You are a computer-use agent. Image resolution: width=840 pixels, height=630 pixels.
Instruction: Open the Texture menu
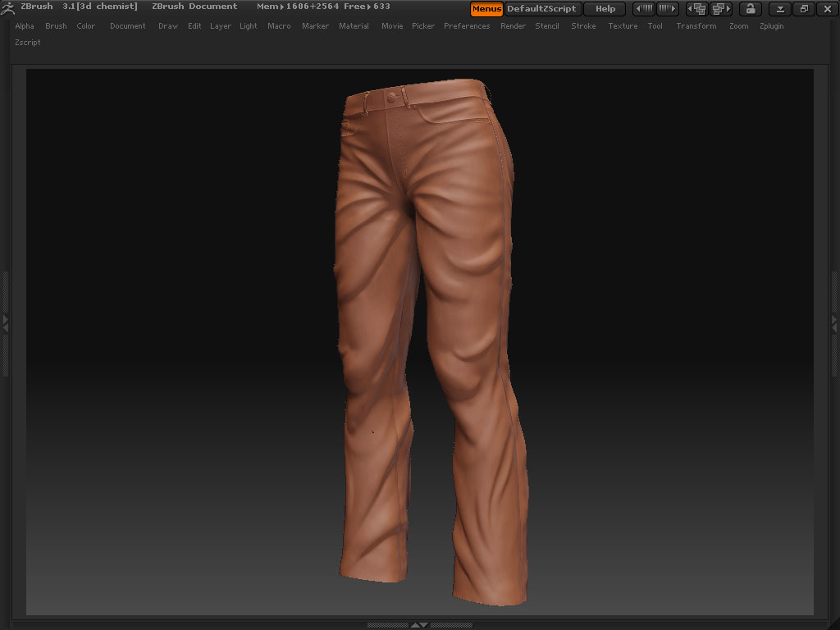(x=623, y=25)
